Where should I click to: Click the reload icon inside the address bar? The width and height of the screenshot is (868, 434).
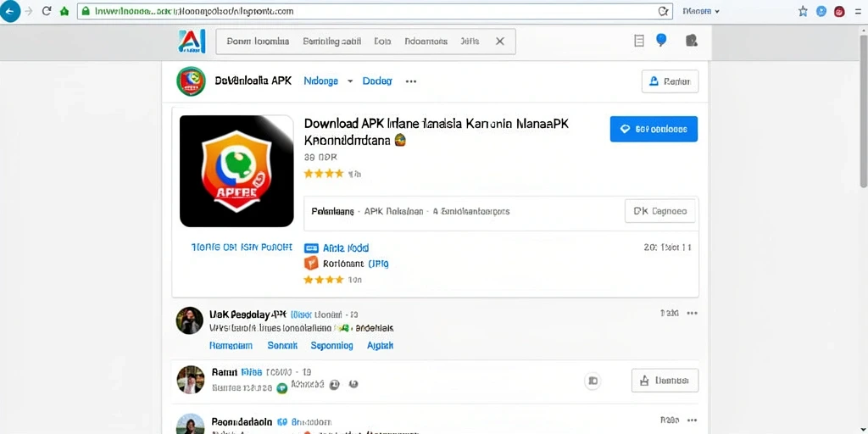pyautogui.click(x=663, y=11)
